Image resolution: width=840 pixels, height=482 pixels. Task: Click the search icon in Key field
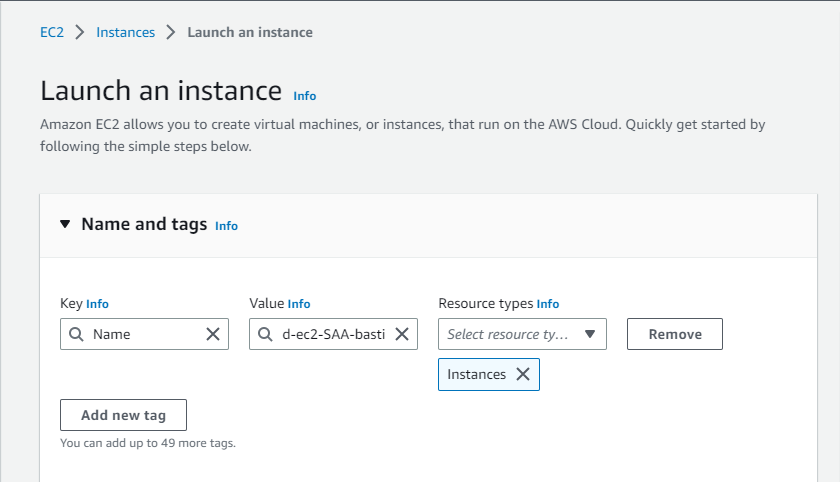click(76, 334)
